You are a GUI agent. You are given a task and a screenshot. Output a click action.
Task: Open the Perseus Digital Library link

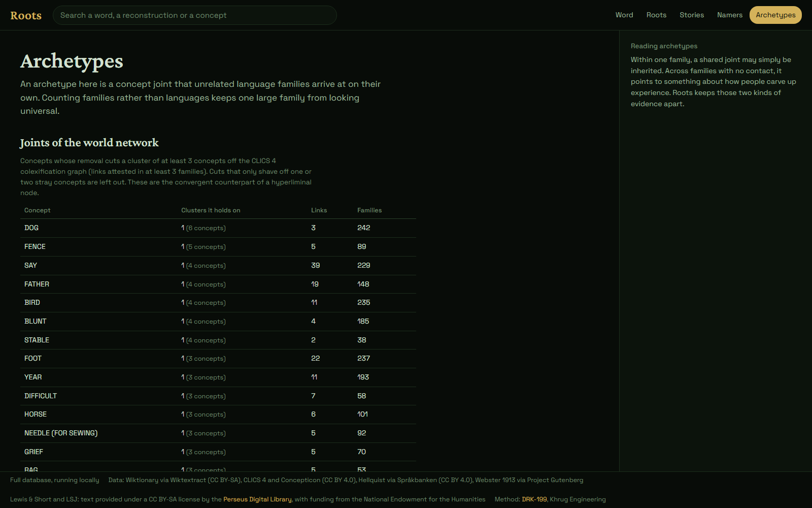tap(257, 499)
